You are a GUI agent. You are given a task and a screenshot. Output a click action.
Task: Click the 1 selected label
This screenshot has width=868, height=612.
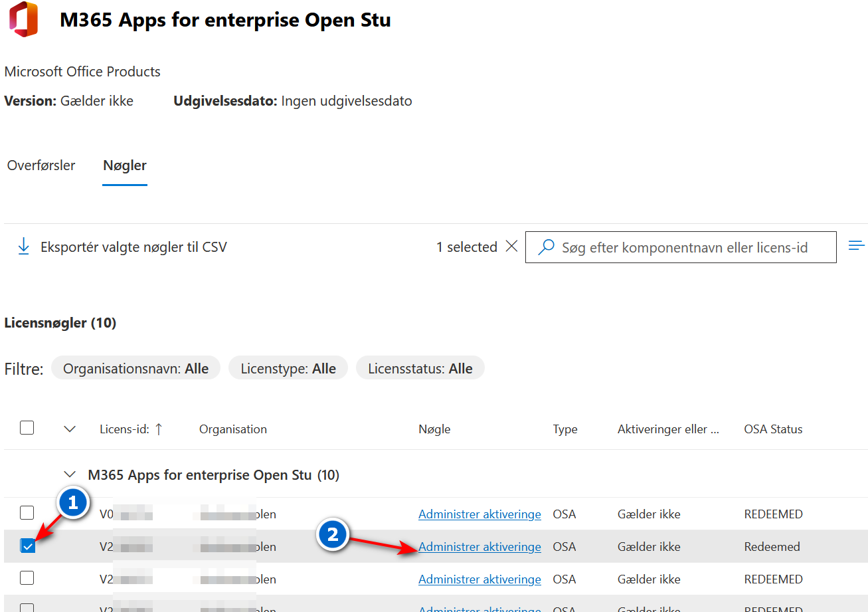466,247
